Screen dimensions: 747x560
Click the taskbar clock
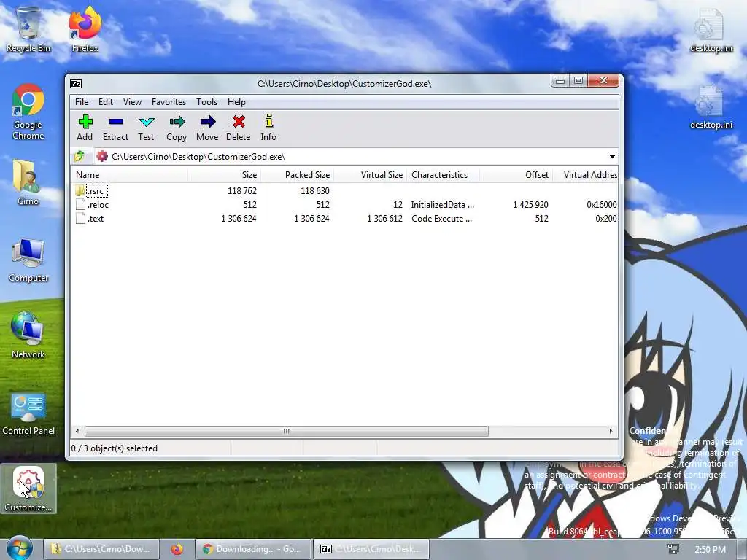pos(710,550)
